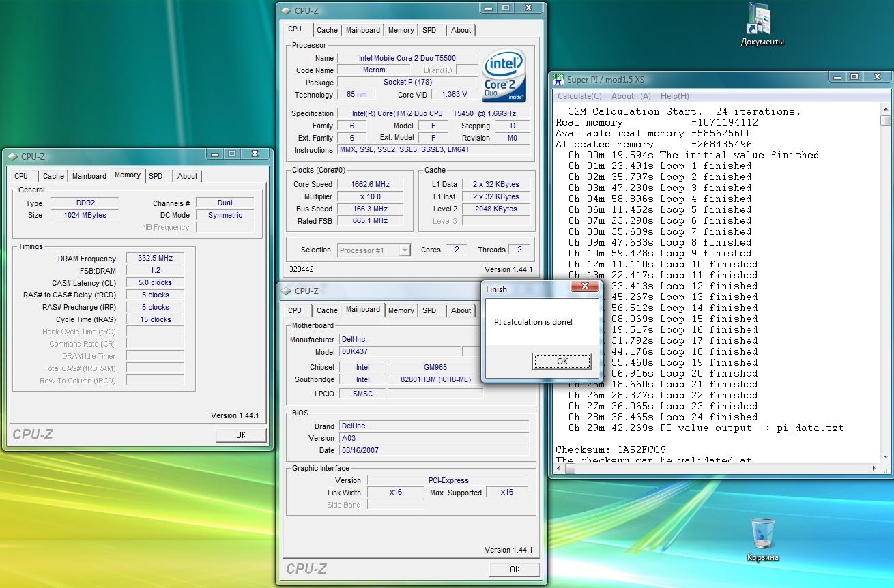Select Cache tab in bottom Mainboard window
Viewport: 894px width, 588px height.
(327, 310)
